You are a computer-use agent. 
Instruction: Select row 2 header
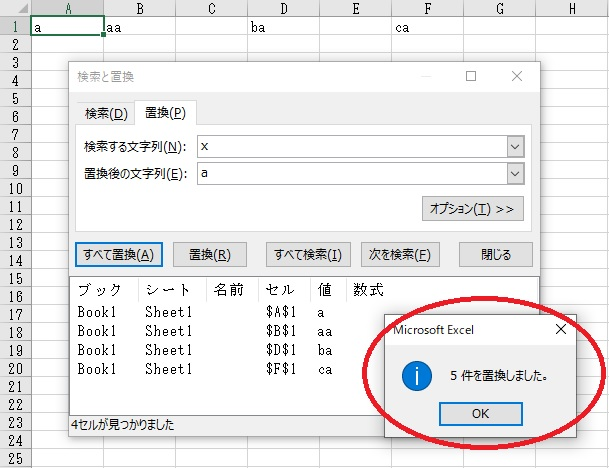[15, 45]
